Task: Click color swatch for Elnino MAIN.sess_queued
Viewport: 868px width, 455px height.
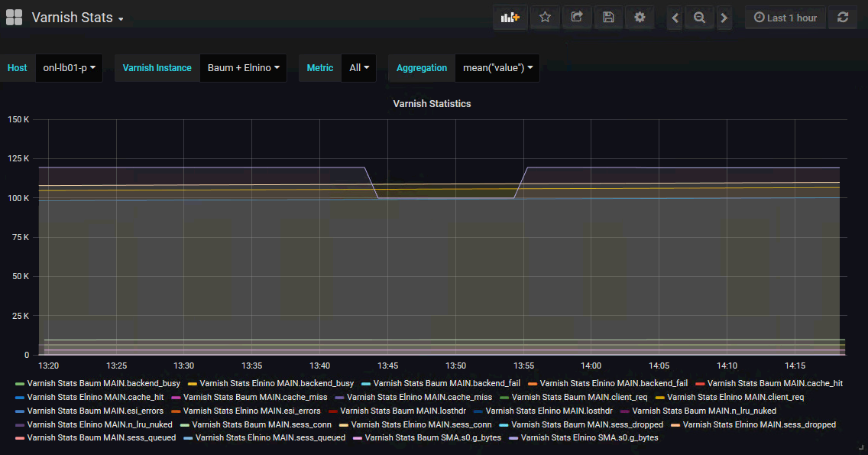Action: click(188, 438)
